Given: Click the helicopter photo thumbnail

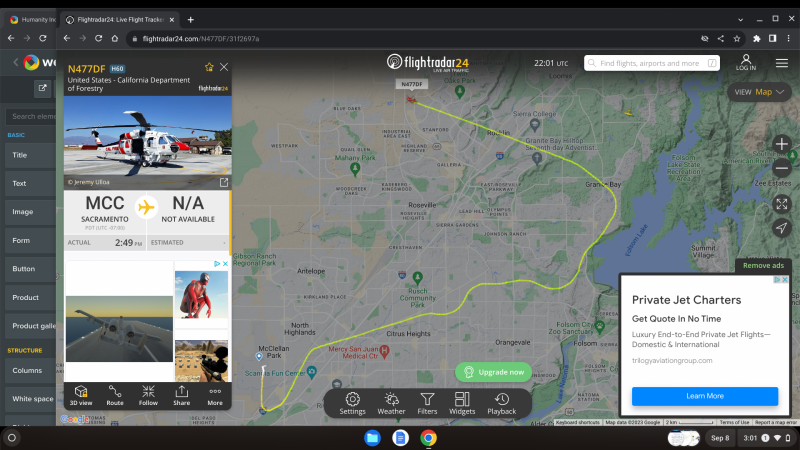Looking at the screenshot, I should (x=147, y=141).
